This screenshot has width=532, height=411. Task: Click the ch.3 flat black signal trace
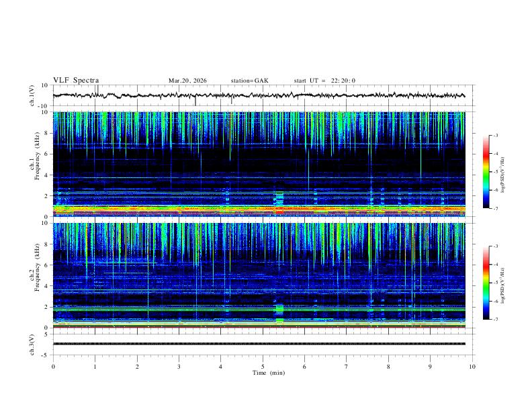click(x=259, y=344)
